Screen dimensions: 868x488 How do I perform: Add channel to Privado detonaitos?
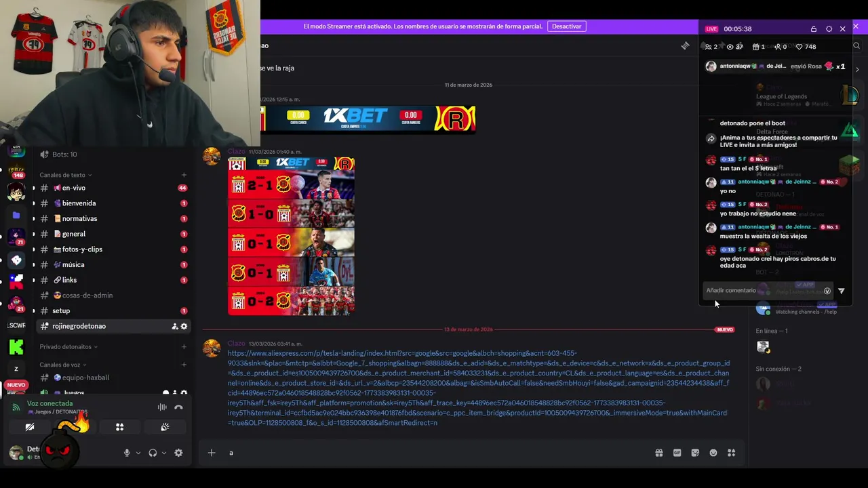tap(184, 347)
